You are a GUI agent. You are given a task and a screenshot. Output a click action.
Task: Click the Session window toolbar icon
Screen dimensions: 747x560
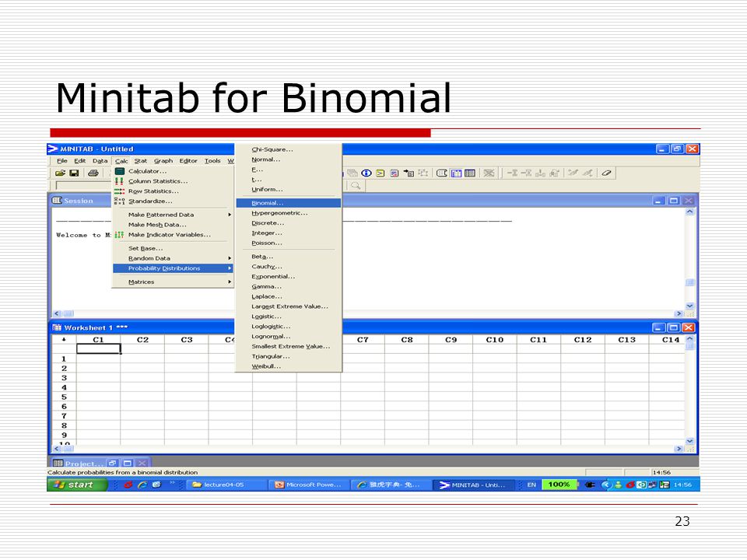tap(442, 173)
